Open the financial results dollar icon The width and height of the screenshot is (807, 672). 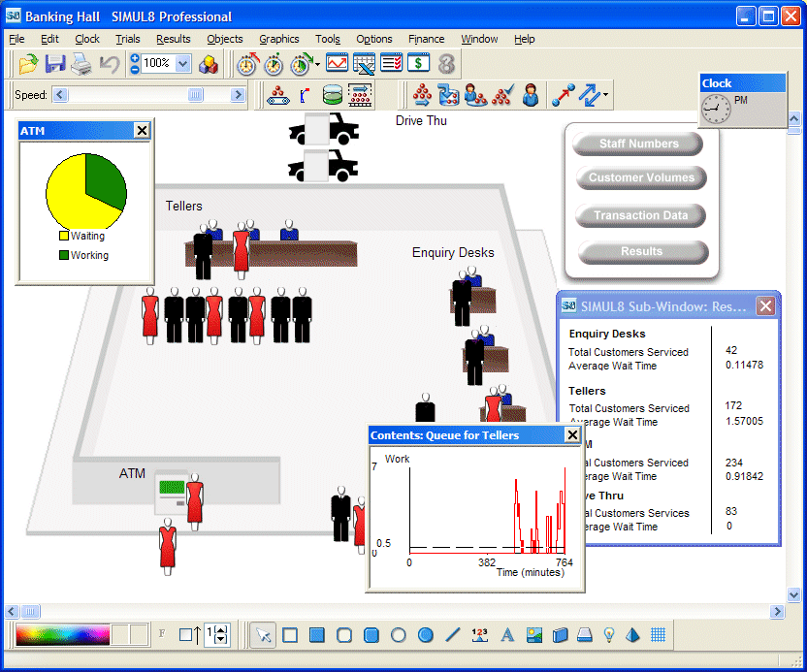(418, 64)
